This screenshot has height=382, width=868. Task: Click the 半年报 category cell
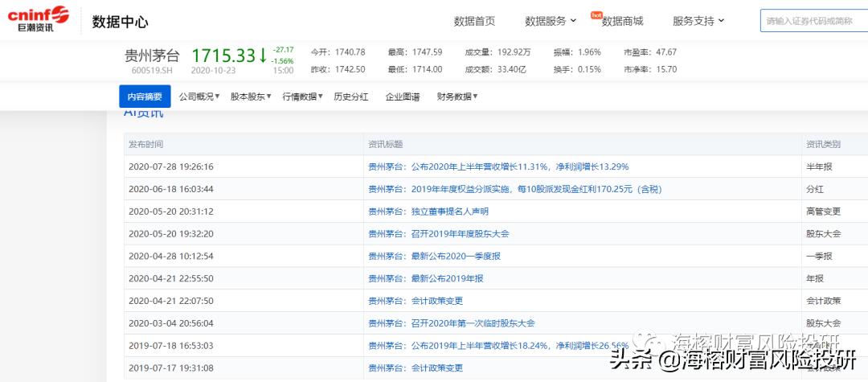point(819,166)
